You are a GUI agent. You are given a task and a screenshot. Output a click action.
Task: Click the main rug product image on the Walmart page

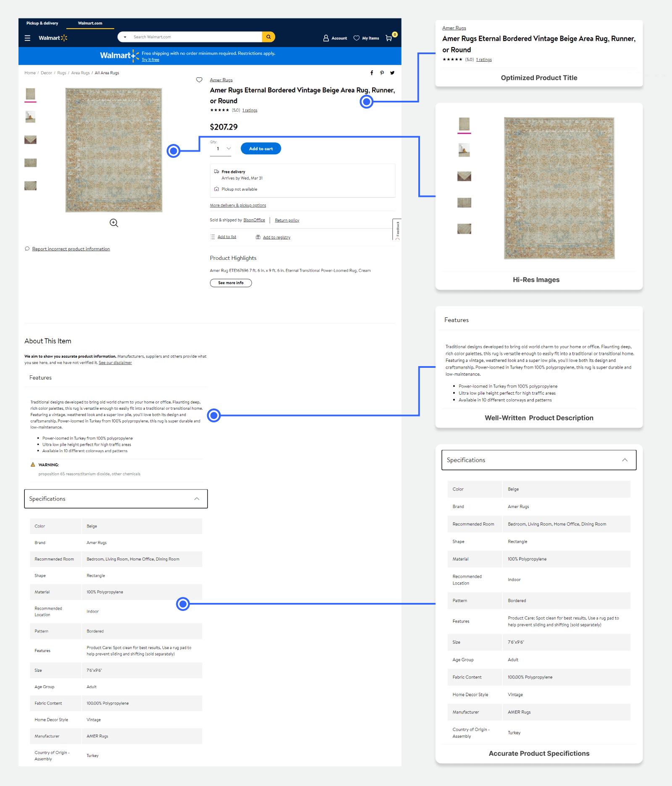(114, 150)
